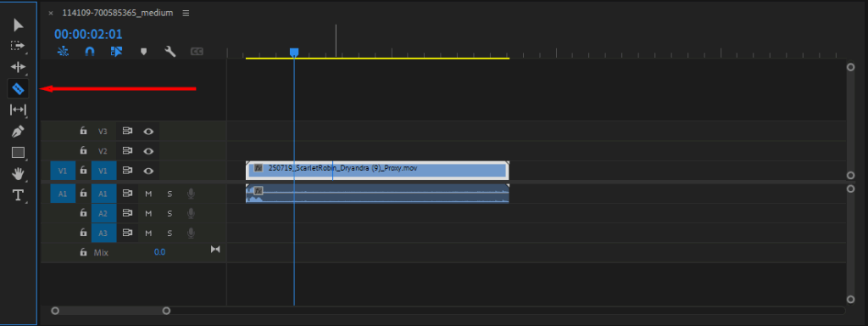Screen dimensions: 868x326
Task: Mute track A1
Action: (148, 194)
